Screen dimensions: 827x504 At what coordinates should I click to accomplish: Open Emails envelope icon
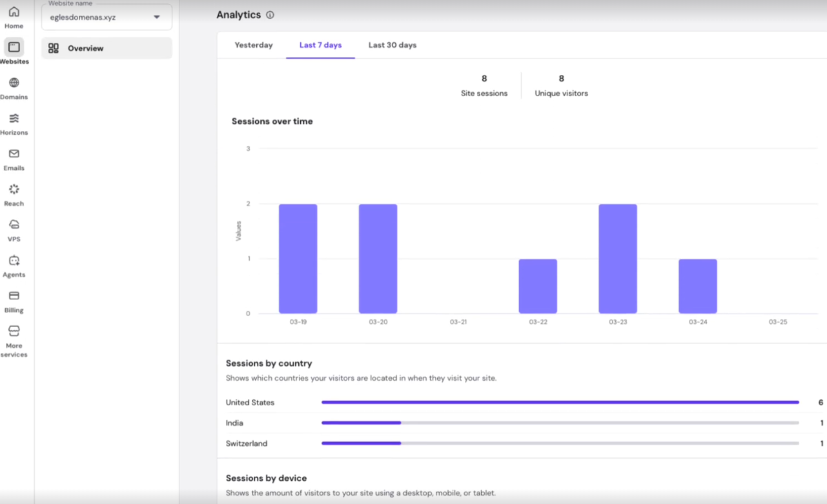coord(14,154)
